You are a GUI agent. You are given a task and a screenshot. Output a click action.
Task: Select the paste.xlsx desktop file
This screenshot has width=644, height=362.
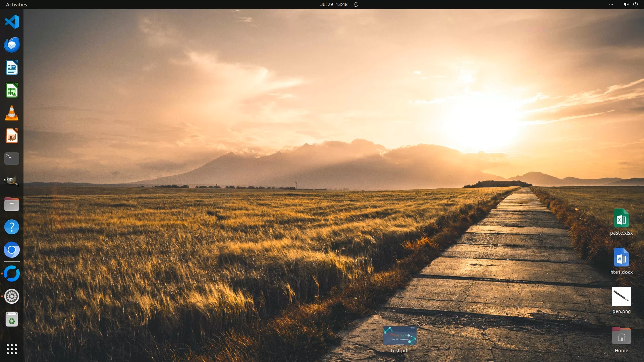pos(621,219)
